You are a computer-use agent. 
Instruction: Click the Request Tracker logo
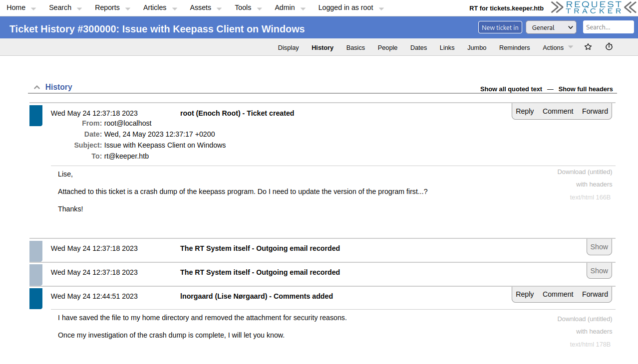tap(594, 7)
